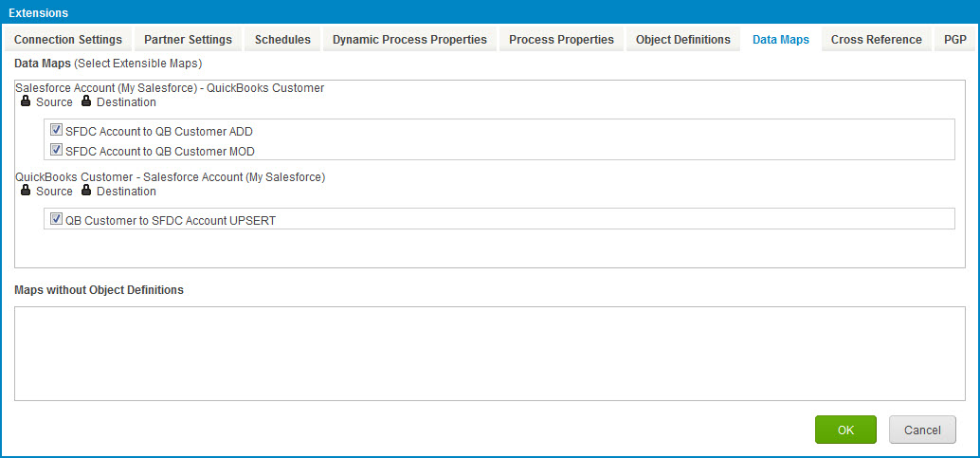
Task: Click the 'QB Customer to SFDC Account UPSERT' label
Action: pyautogui.click(x=170, y=221)
